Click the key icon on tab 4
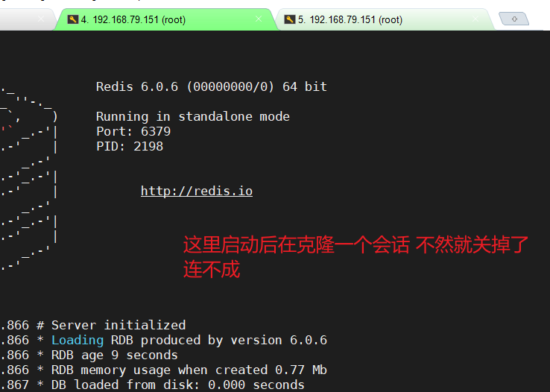This screenshot has width=550, height=392. (x=72, y=19)
